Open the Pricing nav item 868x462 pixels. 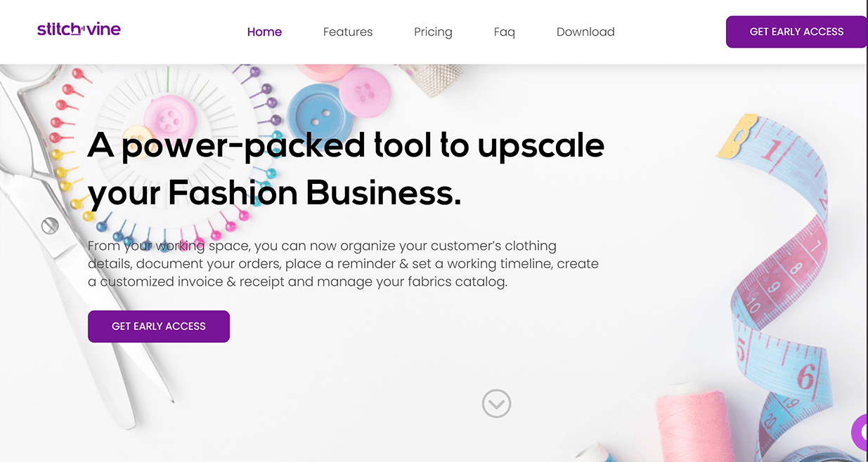point(433,32)
